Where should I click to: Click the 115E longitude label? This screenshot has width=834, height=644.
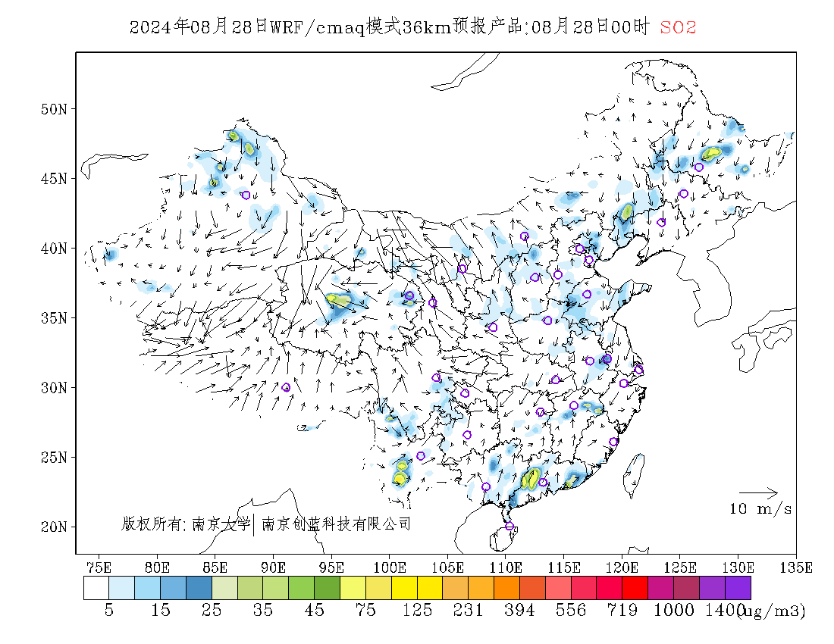(x=564, y=567)
